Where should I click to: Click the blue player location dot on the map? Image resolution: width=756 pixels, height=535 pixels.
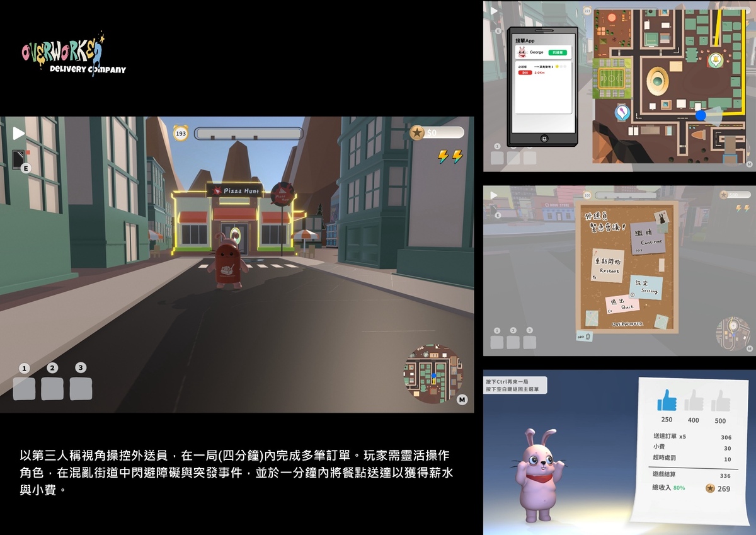(701, 116)
